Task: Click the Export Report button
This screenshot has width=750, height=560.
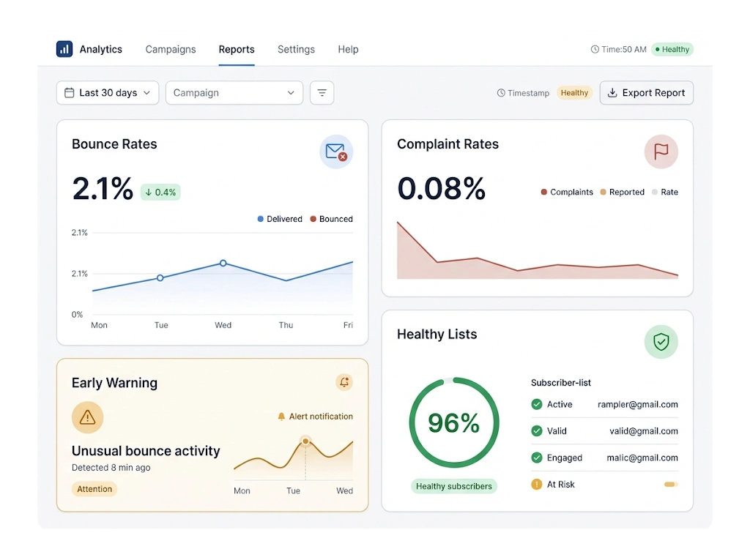Action: (x=646, y=93)
